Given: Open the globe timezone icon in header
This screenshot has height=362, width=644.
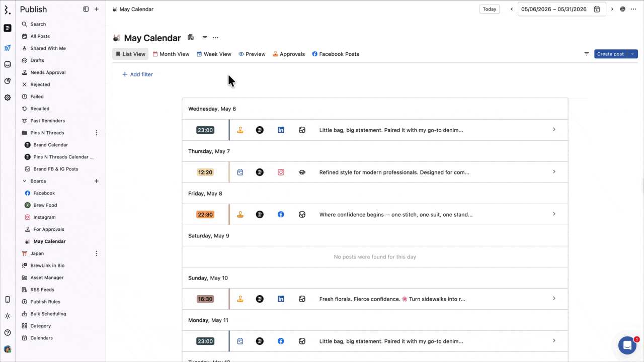Looking at the screenshot, I should 623,9.
